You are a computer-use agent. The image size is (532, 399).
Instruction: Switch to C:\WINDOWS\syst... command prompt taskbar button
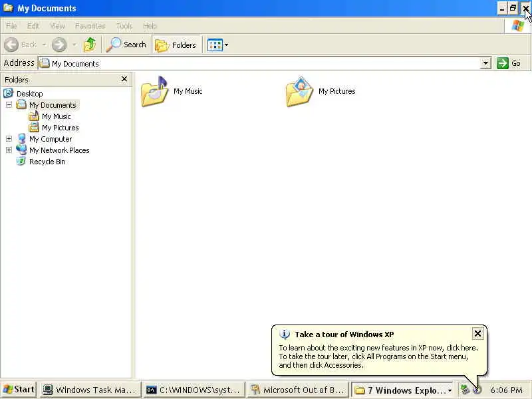(194, 390)
